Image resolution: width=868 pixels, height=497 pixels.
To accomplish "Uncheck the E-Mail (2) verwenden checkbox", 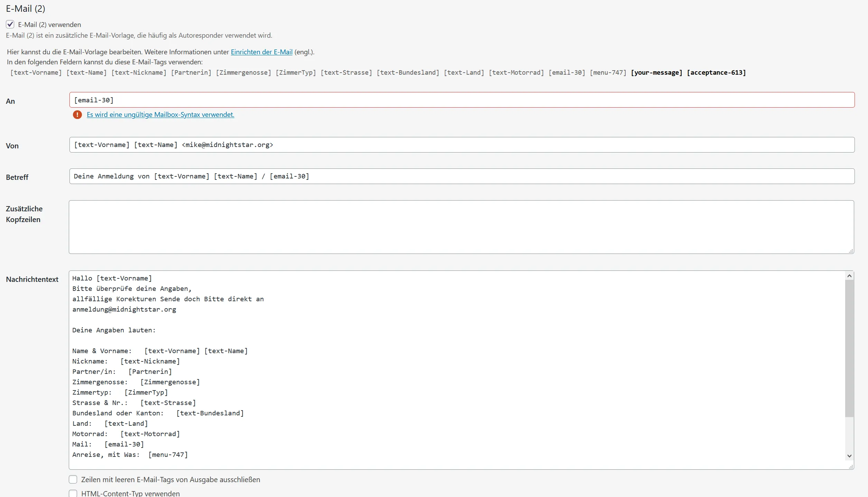I will point(10,24).
